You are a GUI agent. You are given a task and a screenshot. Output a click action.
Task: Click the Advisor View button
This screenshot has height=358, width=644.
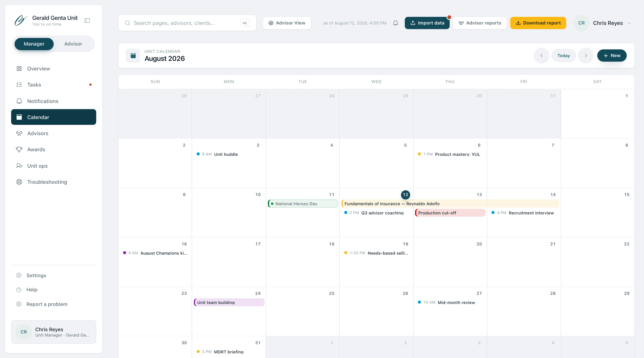tap(287, 23)
